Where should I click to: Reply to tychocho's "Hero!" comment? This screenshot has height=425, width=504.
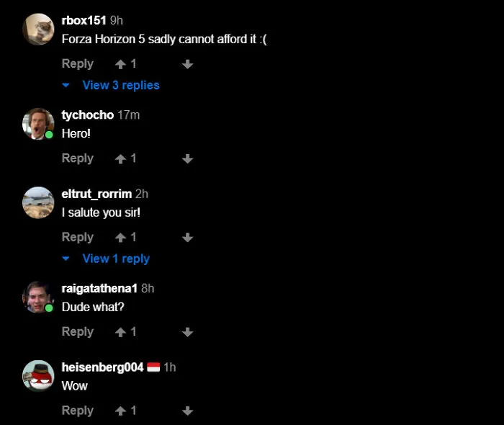(x=78, y=158)
